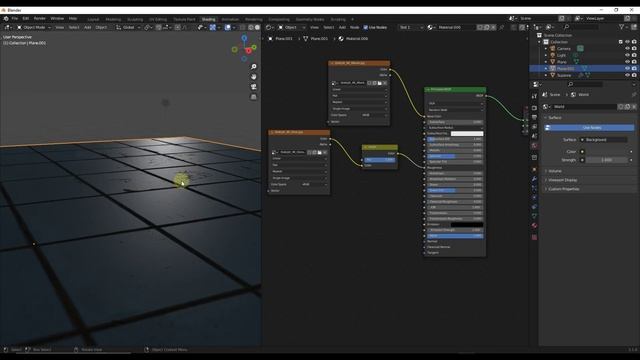Click the World name field
This screenshot has height=360, width=640.
pyautogui.click(x=584, y=107)
